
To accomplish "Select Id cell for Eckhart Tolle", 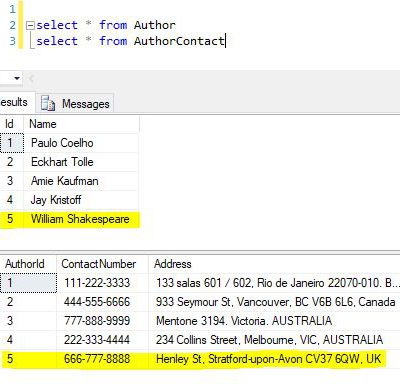I will pos(12,162).
